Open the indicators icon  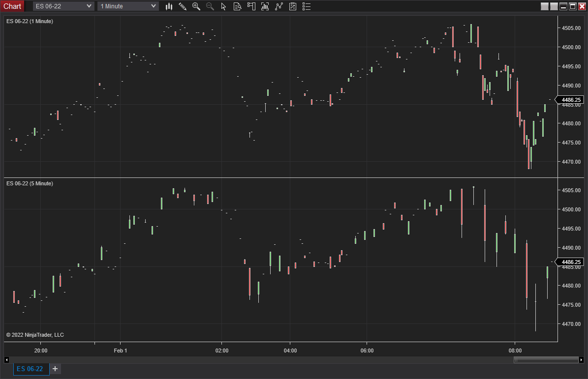pyautogui.click(x=279, y=6)
